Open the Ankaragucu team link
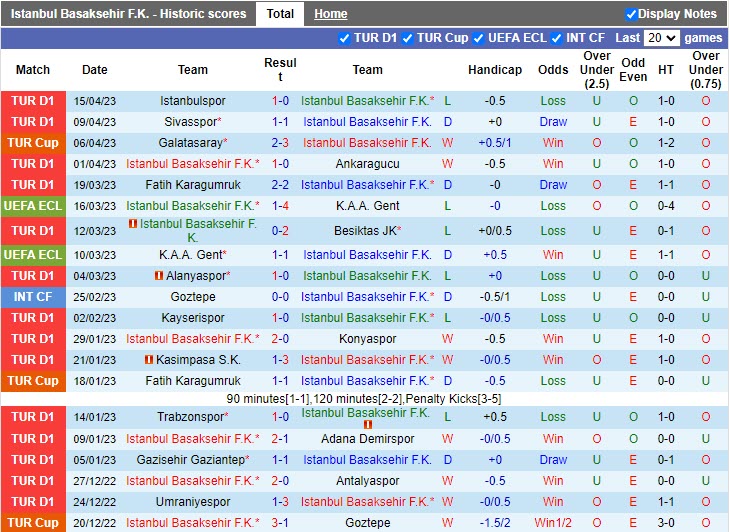The image size is (729, 532). click(367, 164)
